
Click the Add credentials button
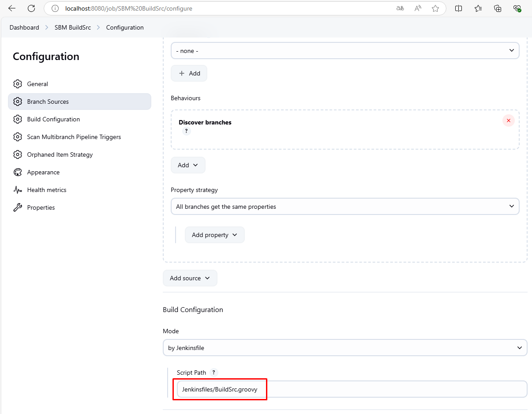tap(189, 73)
